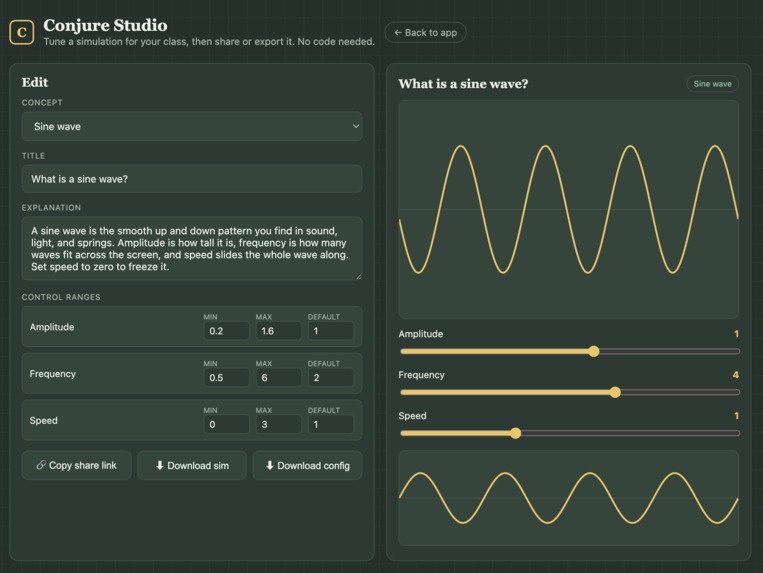
Task: Edit the Amplitude DEFAULT value field
Action: [331, 331]
